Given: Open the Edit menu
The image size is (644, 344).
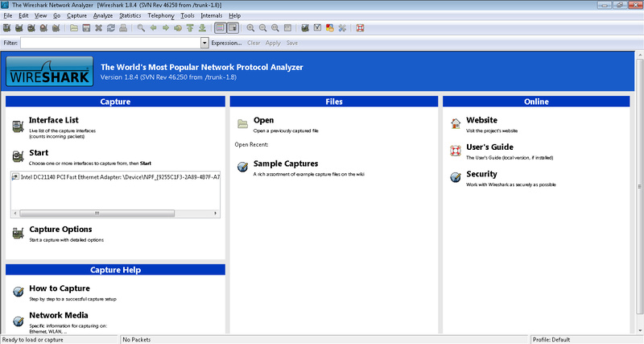Looking at the screenshot, I should (x=23, y=15).
